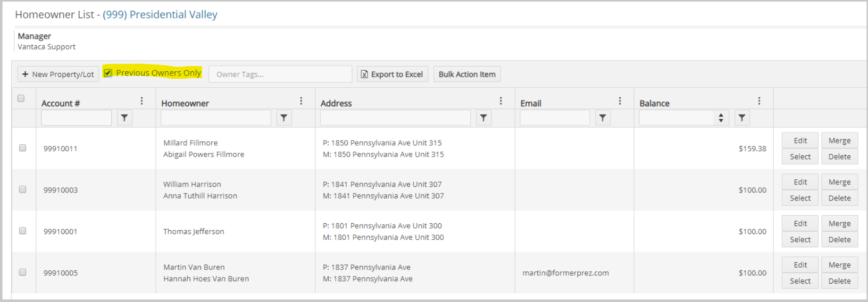This screenshot has width=868, height=302.
Task: Click the Homeowner column filter funnel icon
Action: coord(284,118)
